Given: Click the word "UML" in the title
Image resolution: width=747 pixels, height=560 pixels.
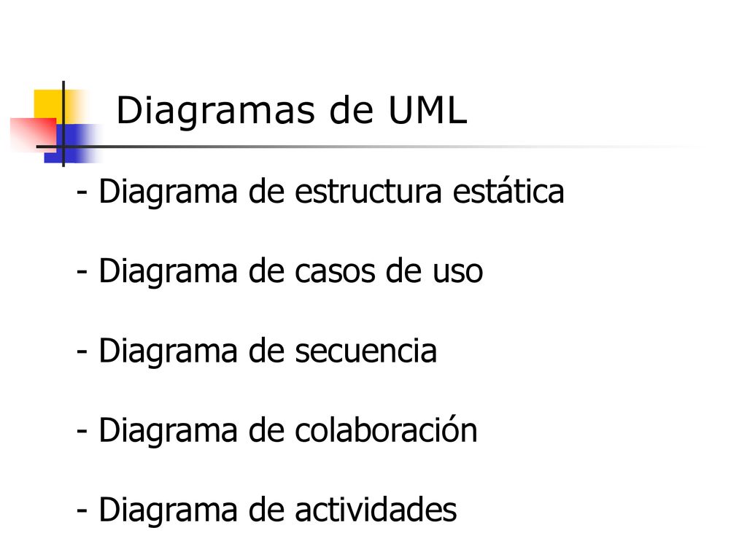Looking at the screenshot, I should coord(427,111).
